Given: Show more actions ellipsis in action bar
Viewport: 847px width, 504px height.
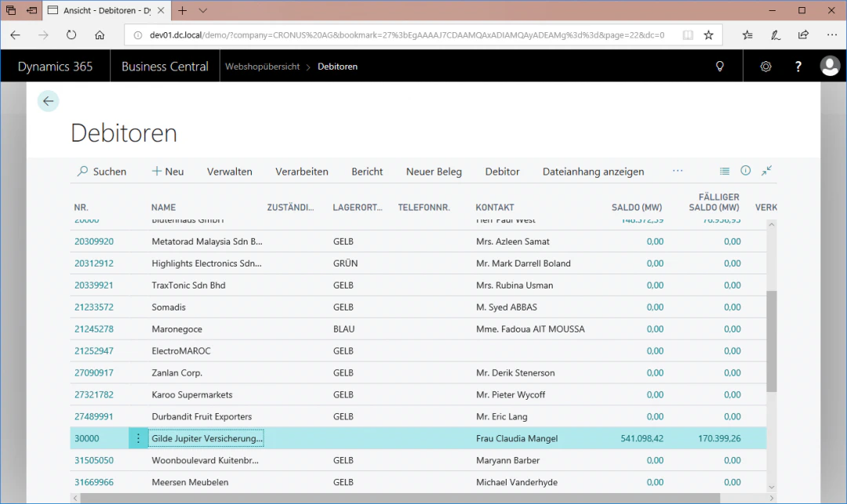Looking at the screenshot, I should point(678,171).
